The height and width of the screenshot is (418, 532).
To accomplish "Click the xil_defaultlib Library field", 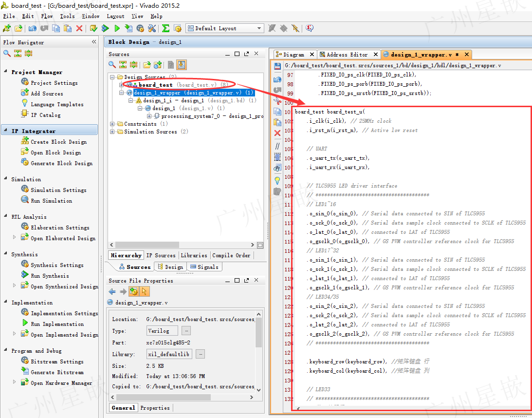I will (169, 354).
